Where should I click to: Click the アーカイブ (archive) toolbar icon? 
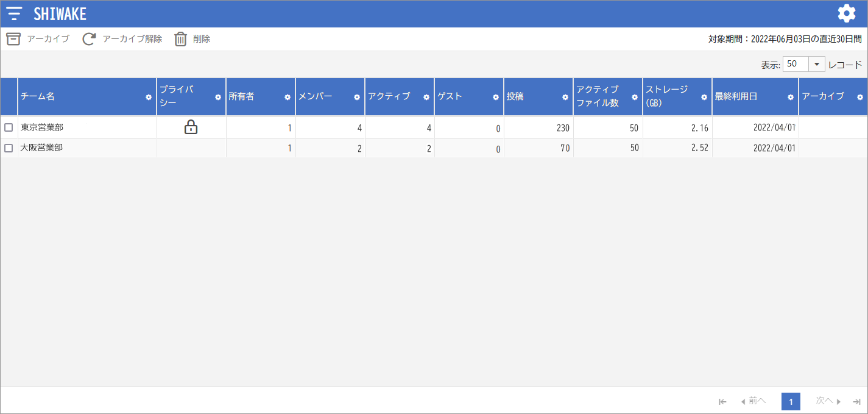(x=13, y=38)
